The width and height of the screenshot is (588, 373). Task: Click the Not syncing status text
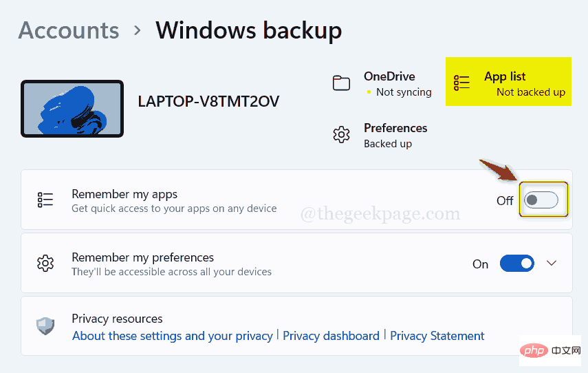pyautogui.click(x=404, y=92)
